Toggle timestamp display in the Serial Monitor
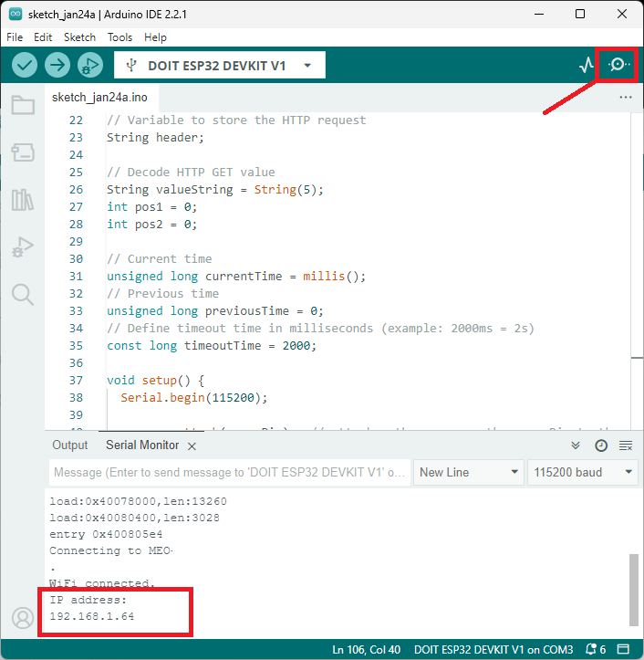The height and width of the screenshot is (660, 644). [x=601, y=445]
